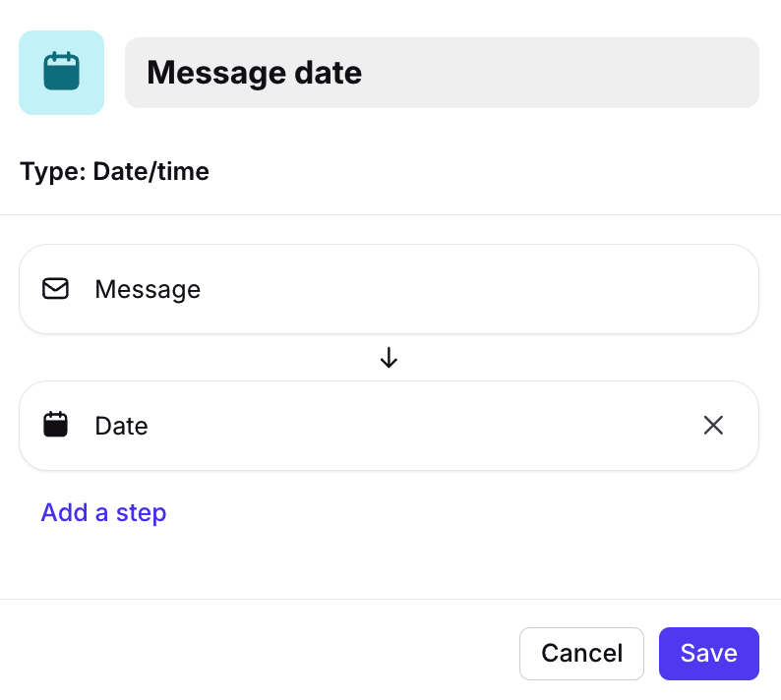
Task: Select the Message step card
Action: pos(389,289)
